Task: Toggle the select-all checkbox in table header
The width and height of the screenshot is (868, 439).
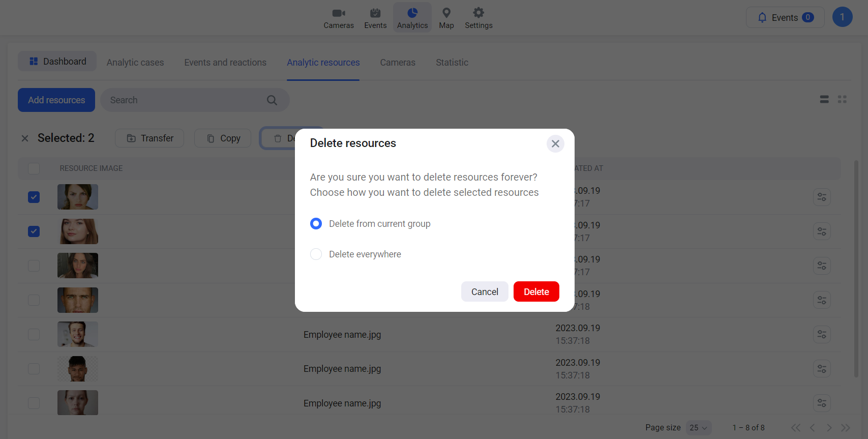Action: click(x=34, y=168)
